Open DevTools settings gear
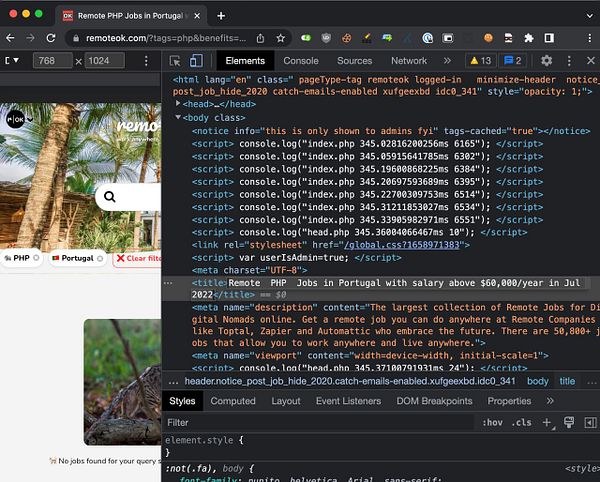The height and width of the screenshot is (482, 600). click(546, 61)
